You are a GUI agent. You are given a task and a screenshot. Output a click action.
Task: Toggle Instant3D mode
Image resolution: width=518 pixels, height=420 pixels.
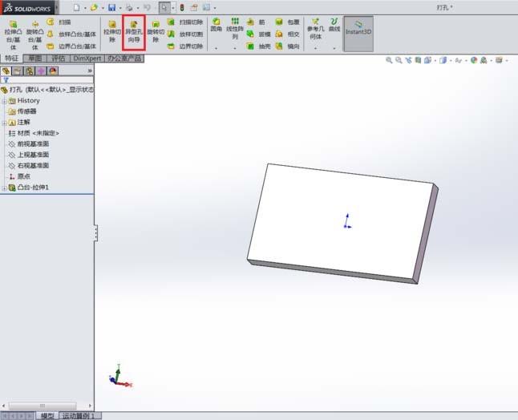[358, 34]
